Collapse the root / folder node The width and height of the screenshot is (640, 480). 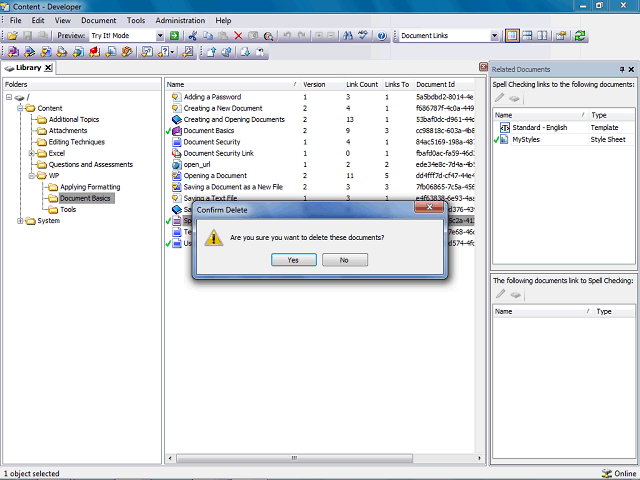[9, 97]
